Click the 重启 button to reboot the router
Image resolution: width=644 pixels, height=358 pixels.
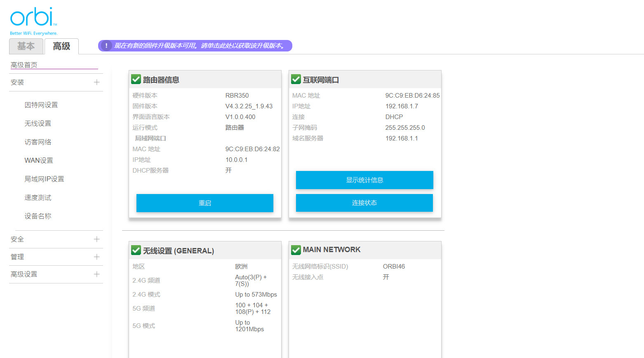tap(204, 203)
